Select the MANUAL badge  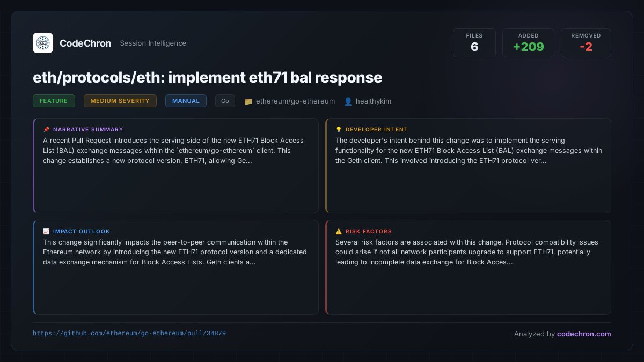186,101
